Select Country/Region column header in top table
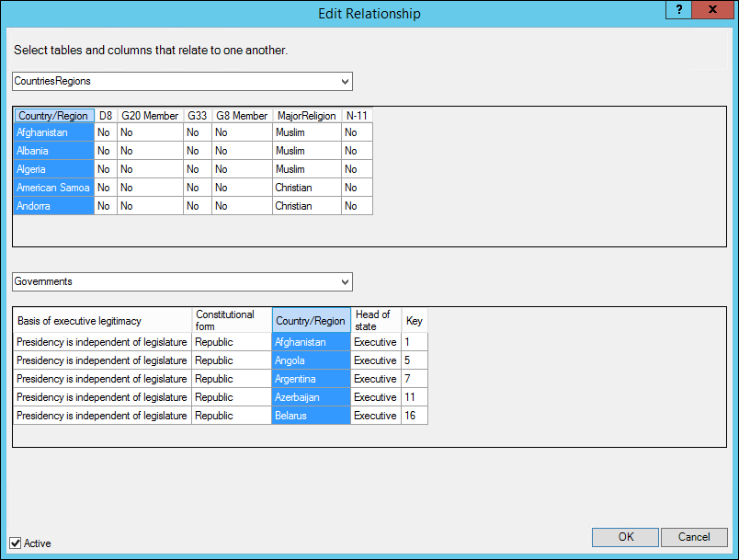739x560 pixels. click(53, 116)
